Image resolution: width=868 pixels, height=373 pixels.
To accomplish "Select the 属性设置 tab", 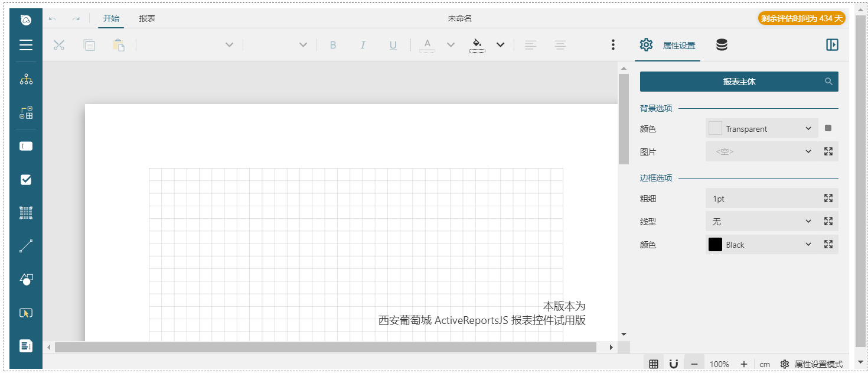I will 668,45.
